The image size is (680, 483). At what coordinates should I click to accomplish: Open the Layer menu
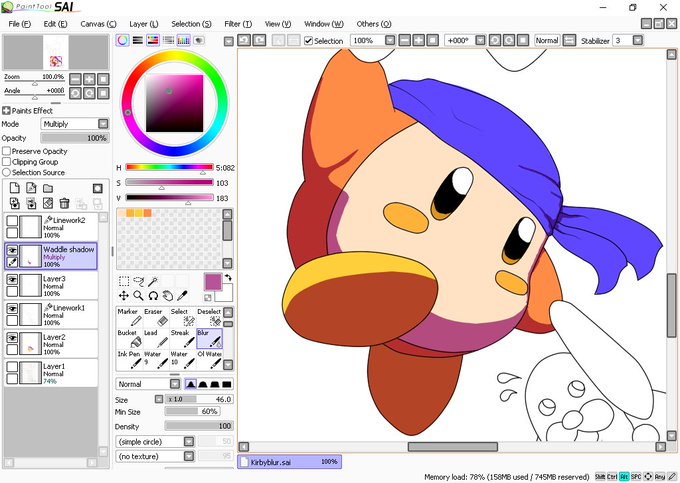(x=144, y=24)
